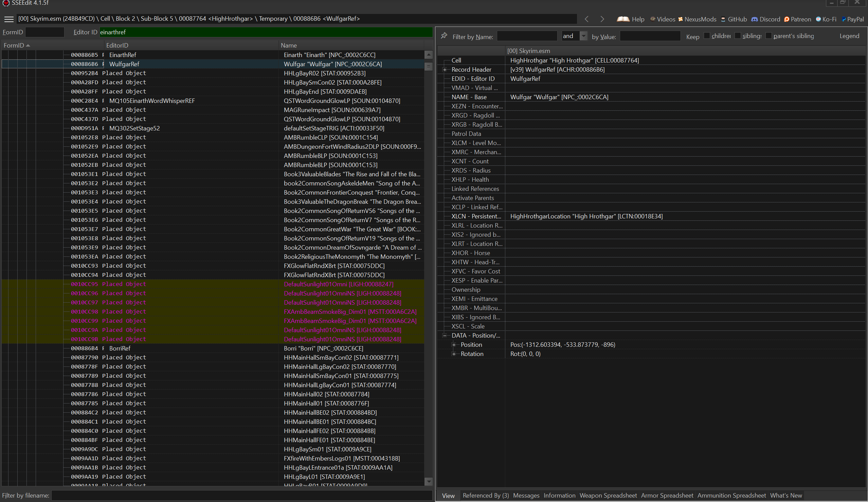
Task: Click the Cell value HighHrothgar [CELL:00087764]
Action: tap(574, 60)
